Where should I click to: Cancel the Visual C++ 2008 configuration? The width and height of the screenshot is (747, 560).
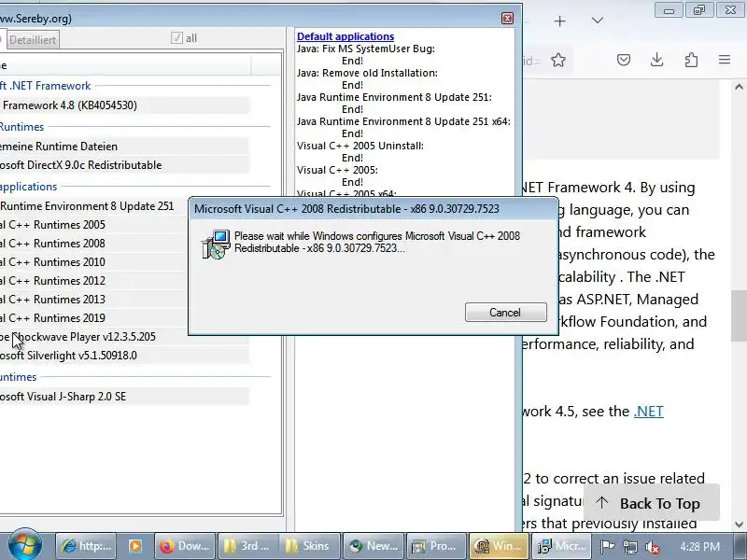505,313
